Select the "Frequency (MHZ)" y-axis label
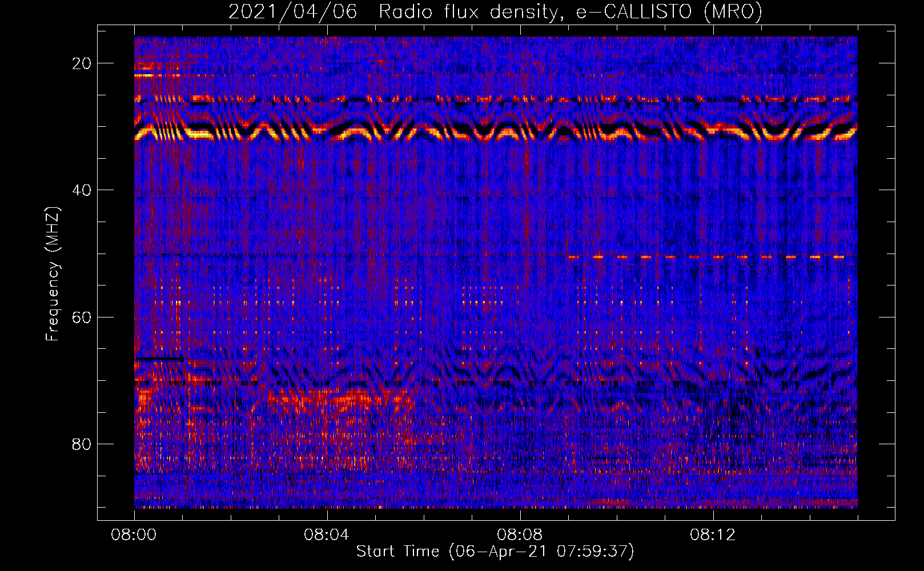The image size is (924, 571). 53,274
